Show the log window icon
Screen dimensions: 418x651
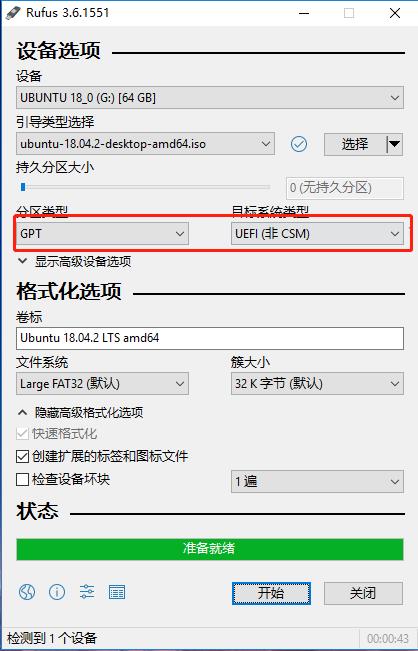[x=117, y=592]
